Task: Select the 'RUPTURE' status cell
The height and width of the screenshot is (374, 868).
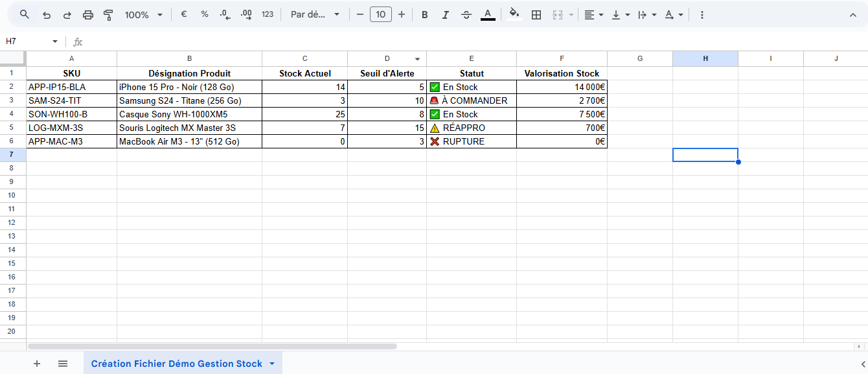Action: (x=472, y=141)
